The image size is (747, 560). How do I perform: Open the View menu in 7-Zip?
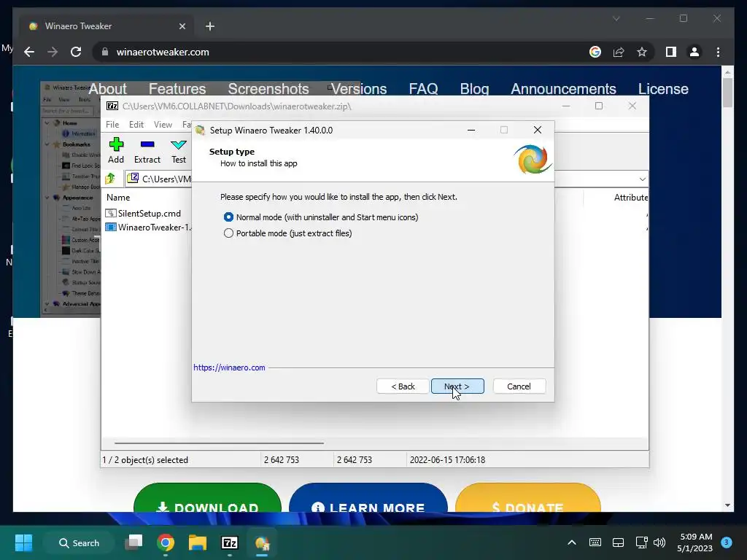pos(163,124)
